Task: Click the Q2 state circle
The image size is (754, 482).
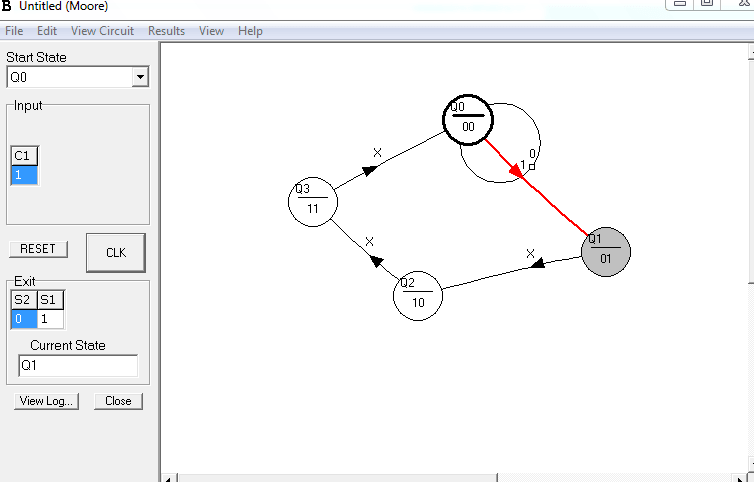Action: point(417,296)
